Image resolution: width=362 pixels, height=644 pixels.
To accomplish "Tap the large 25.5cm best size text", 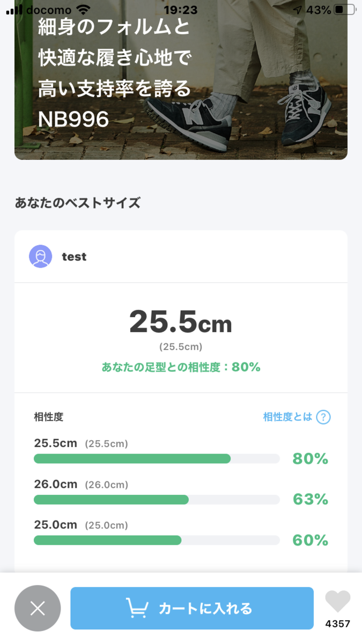I will (x=181, y=323).
